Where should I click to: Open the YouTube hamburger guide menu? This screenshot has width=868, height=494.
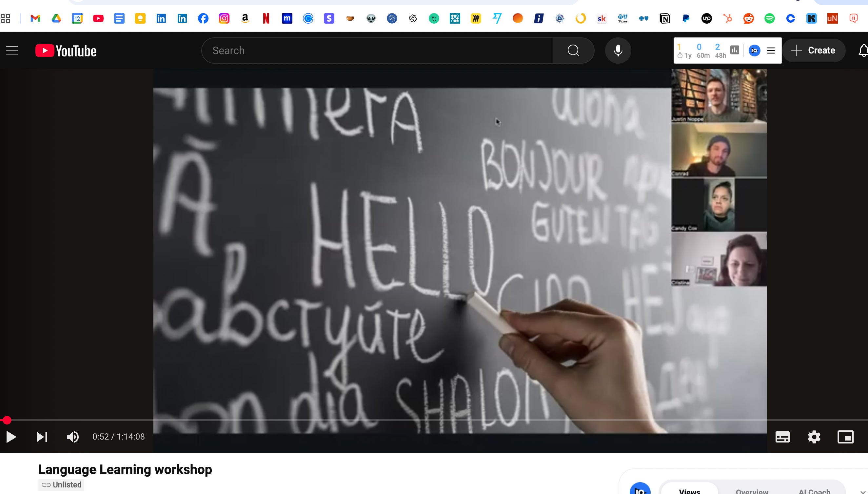pyautogui.click(x=12, y=51)
